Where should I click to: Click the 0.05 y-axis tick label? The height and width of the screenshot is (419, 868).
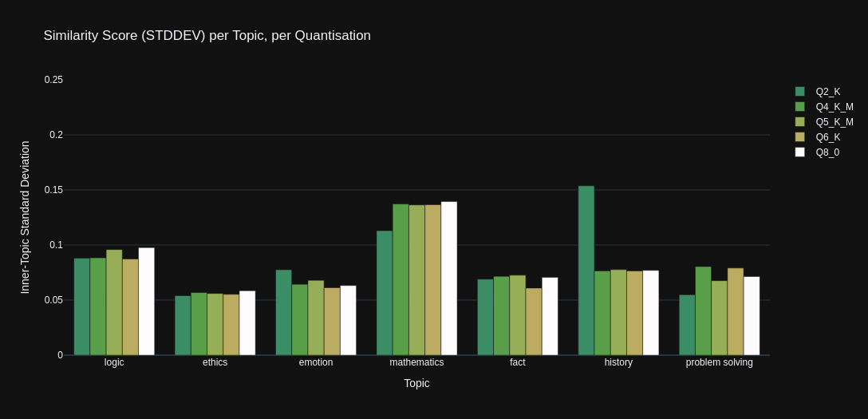53,300
